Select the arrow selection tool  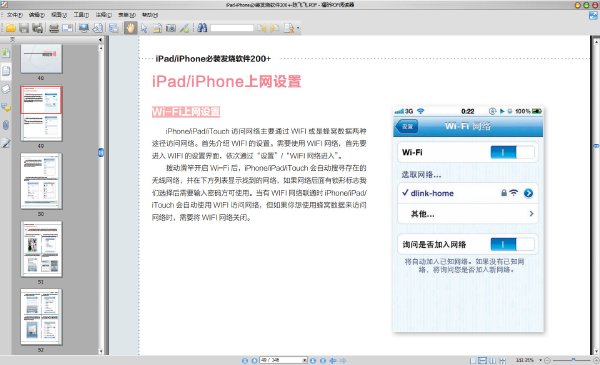pyautogui.click(x=144, y=28)
